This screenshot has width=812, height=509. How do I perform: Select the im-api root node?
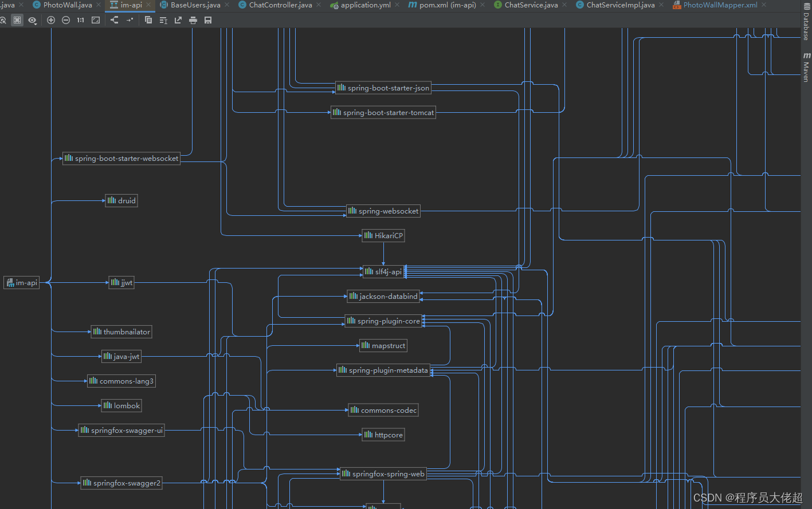[22, 282]
